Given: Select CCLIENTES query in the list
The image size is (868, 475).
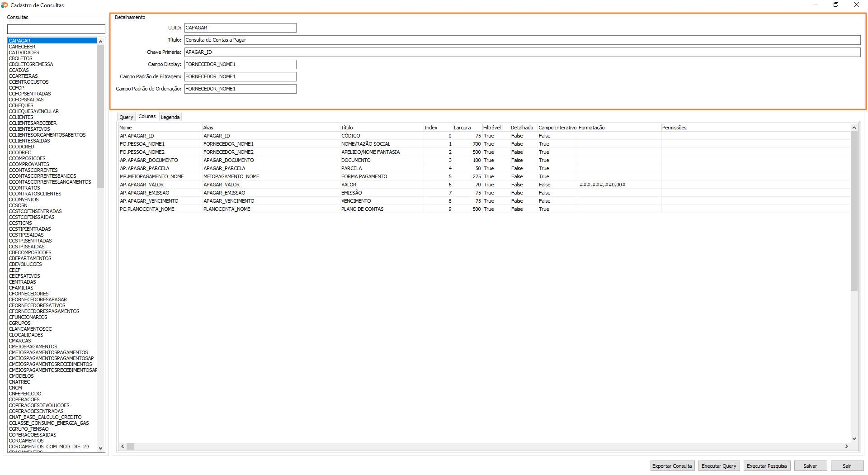Looking at the screenshot, I should (x=21, y=117).
